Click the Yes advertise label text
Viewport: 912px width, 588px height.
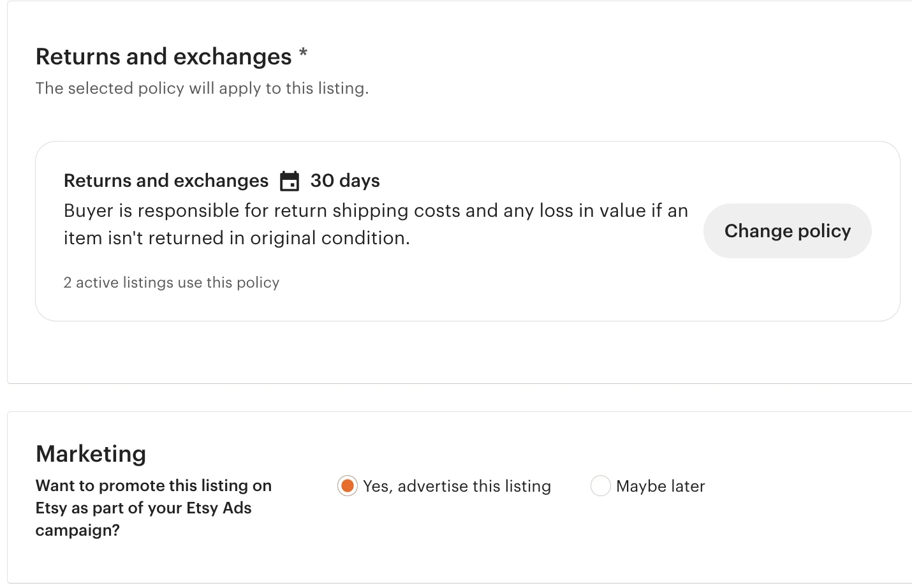(456, 485)
